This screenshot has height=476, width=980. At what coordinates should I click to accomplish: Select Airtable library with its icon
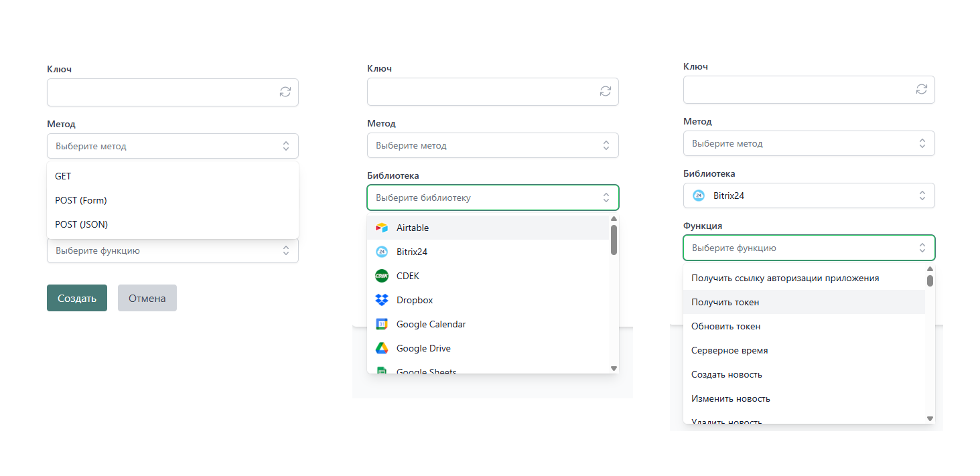tap(488, 228)
